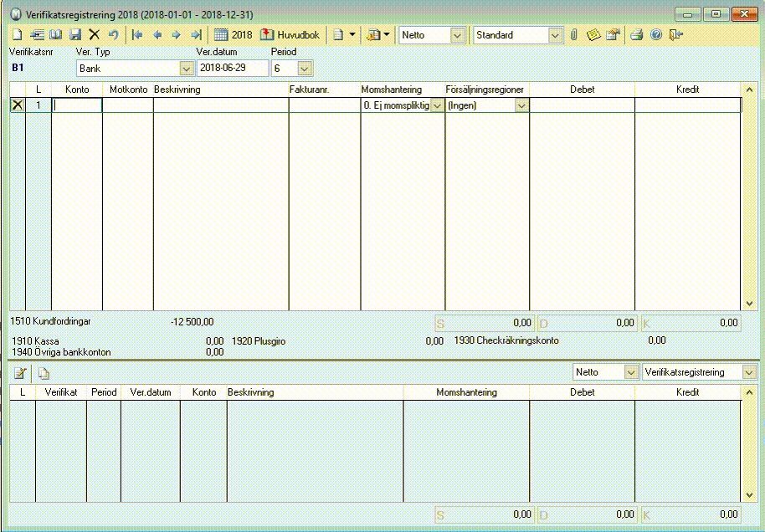Viewport: 765px width, 532px height.
Task: Click the upper S sum field
Action: click(485, 323)
